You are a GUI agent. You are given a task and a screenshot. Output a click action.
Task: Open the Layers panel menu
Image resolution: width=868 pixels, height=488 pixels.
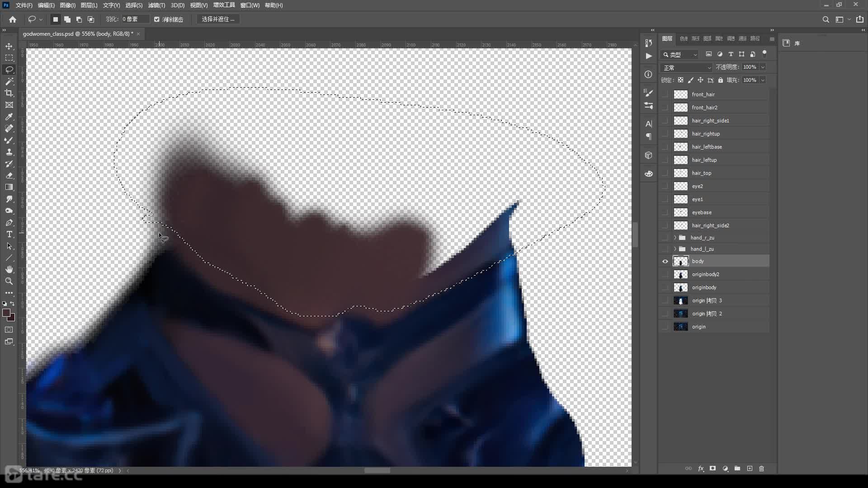[x=772, y=39]
